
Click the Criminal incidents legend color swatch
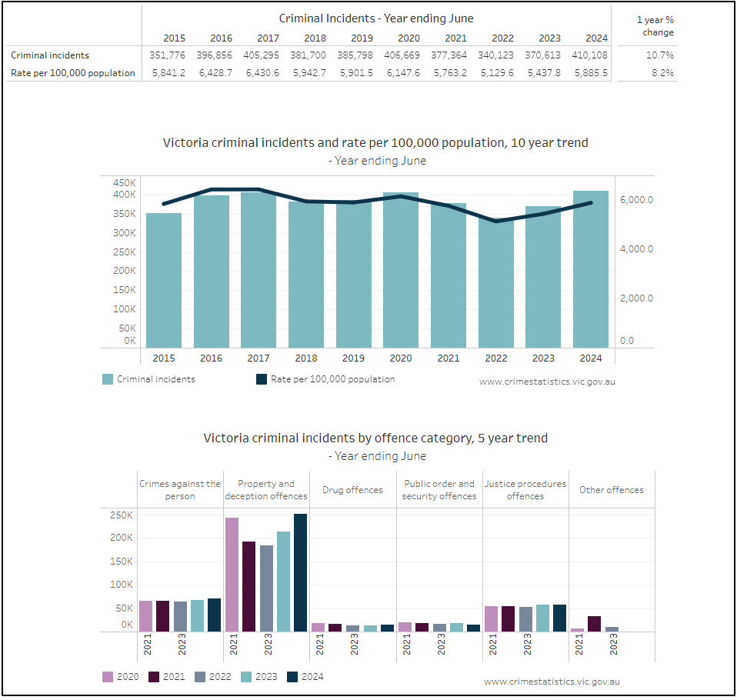coord(108,379)
